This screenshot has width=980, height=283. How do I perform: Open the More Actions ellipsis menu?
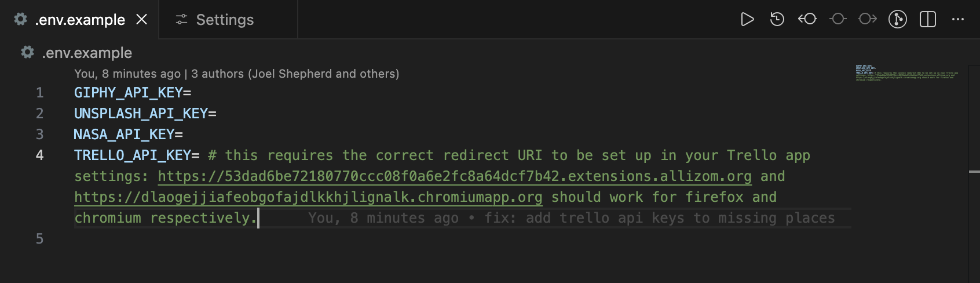coord(958,20)
